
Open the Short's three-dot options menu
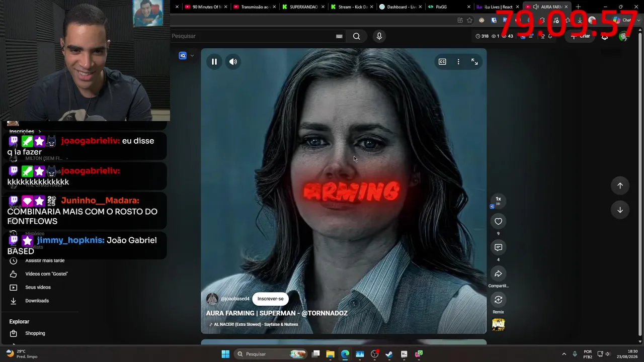pos(458,62)
